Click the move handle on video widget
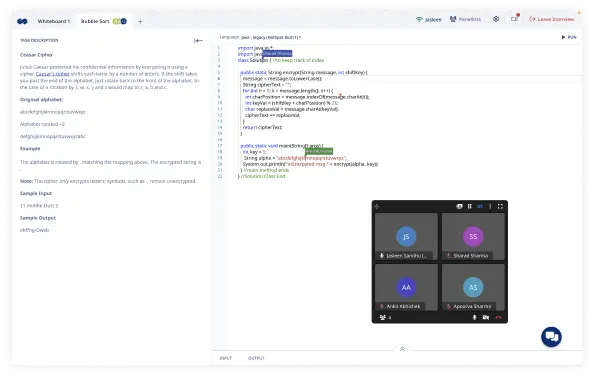The width and height of the screenshot is (594, 376). point(377,206)
